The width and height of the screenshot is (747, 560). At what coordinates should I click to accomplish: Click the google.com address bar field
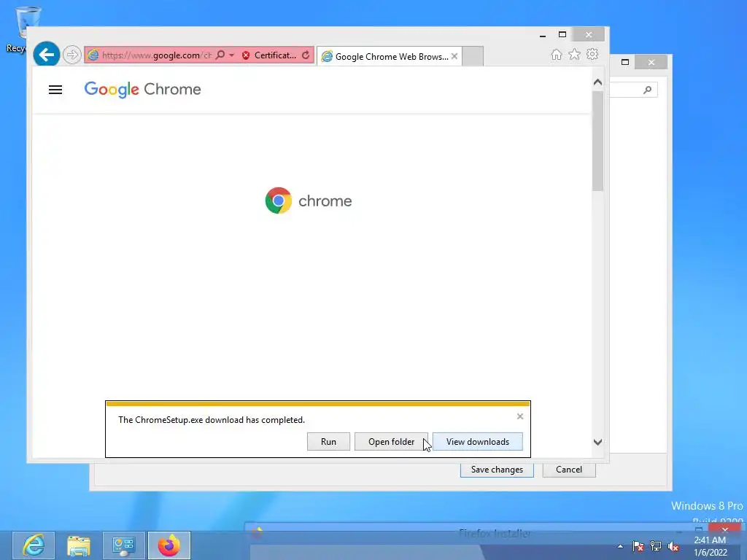pyautogui.click(x=157, y=55)
